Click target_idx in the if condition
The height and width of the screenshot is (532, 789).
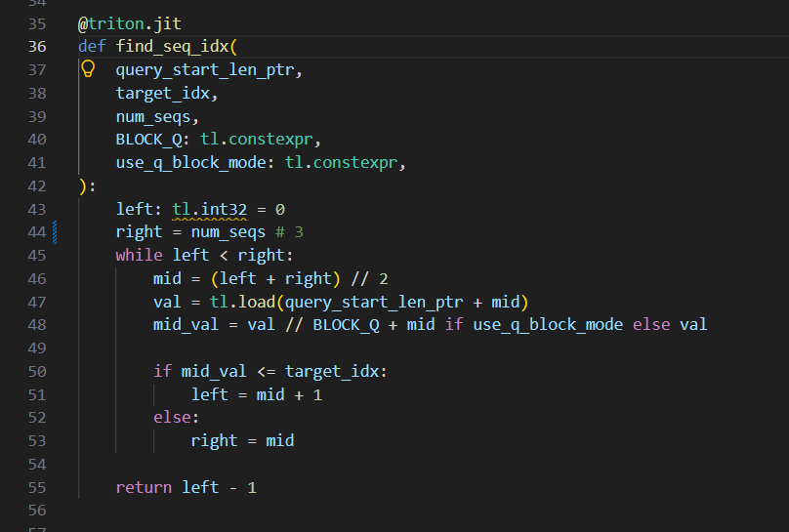332,372
